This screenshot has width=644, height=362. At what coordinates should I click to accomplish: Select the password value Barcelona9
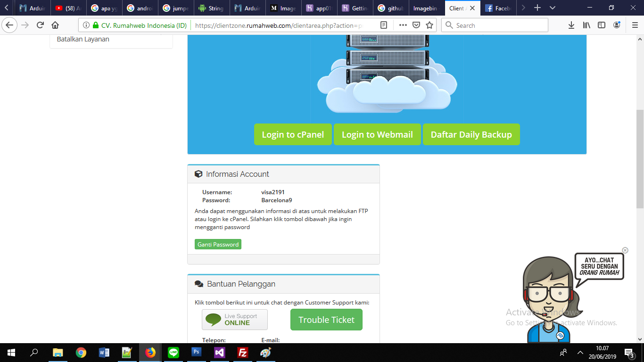coord(277,200)
